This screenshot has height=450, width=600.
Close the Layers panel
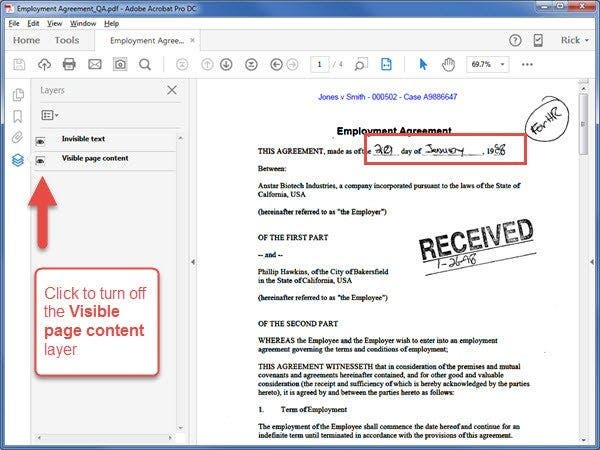[x=172, y=90]
